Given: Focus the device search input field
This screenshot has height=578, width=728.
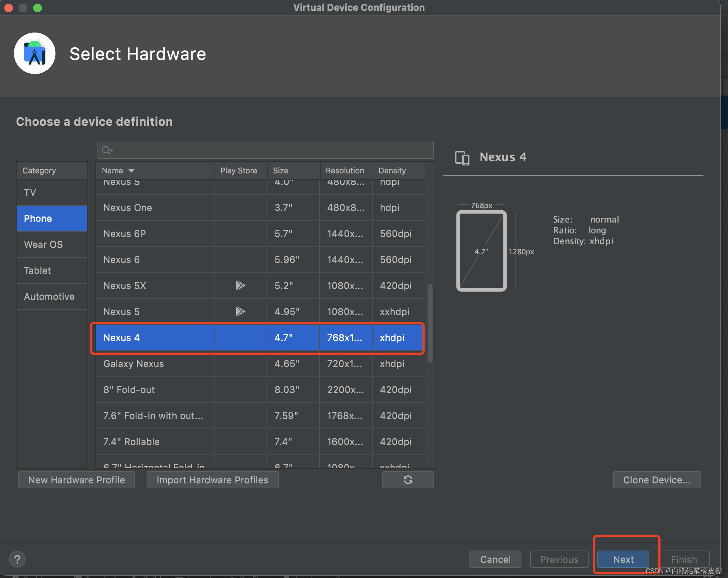Looking at the screenshot, I should click(x=271, y=150).
